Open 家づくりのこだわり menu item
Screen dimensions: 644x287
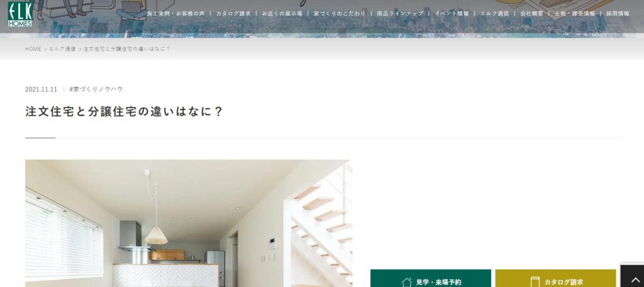point(339,14)
